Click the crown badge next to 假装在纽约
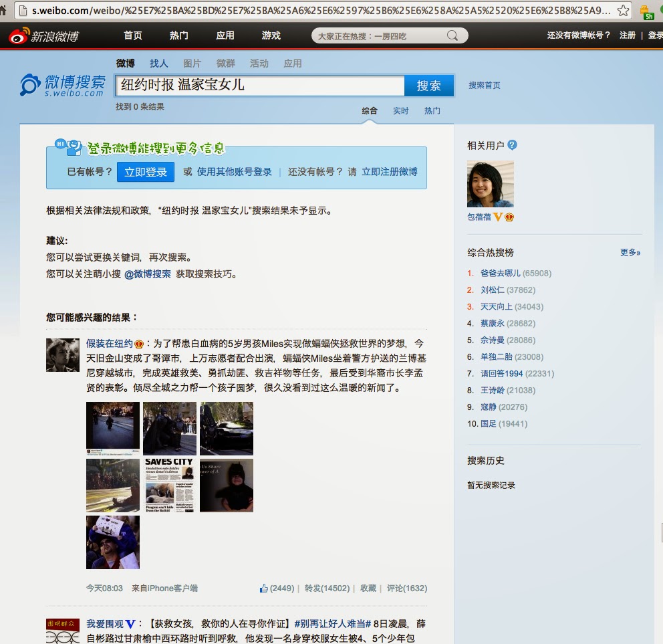This screenshot has width=663, height=644. pyautogui.click(x=139, y=344)
